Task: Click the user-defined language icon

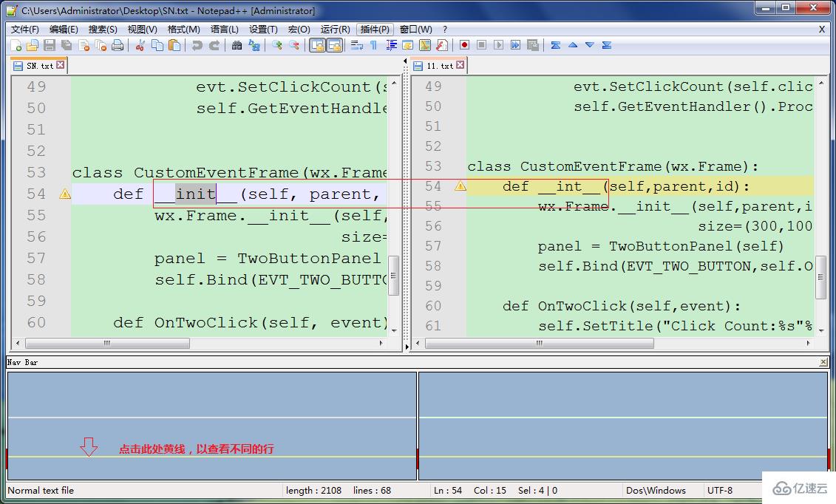Action: coord(408,45)
